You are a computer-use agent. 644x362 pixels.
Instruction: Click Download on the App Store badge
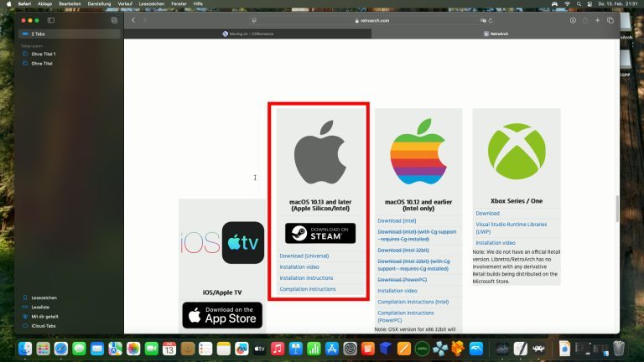[x=222, y=315]
